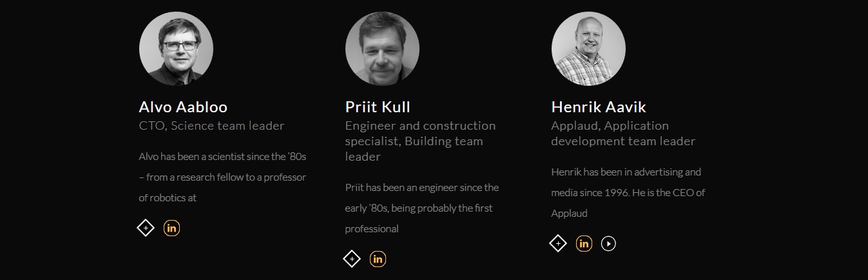Open Henrik Aavik's LinkedIn icon
The image size is (868, 280).
point(584,243)
